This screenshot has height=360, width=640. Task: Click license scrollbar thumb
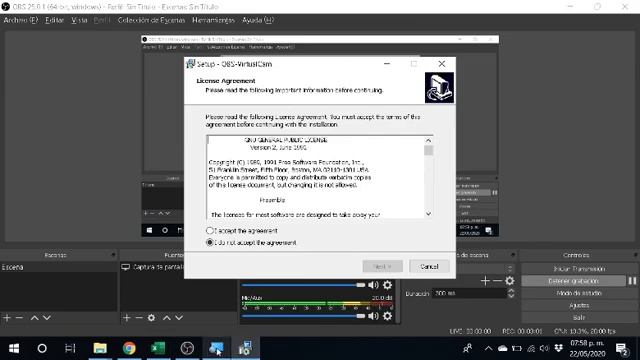coord(428,151)
